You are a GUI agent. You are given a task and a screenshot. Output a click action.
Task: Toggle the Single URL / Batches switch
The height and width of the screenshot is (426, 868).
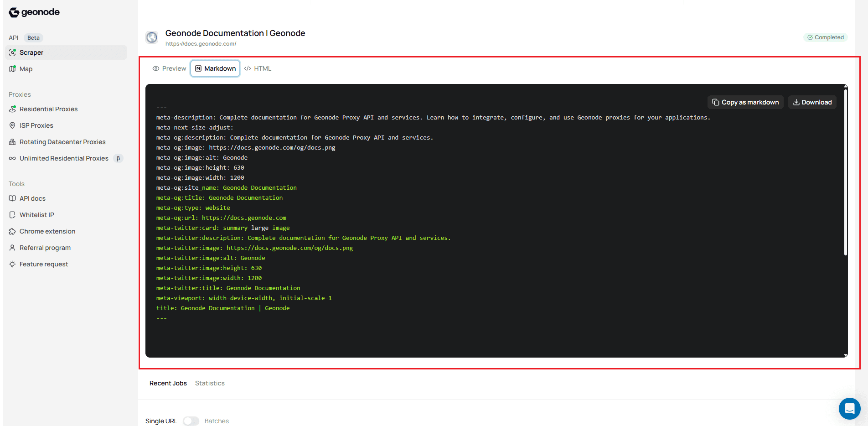pos(191,421)
